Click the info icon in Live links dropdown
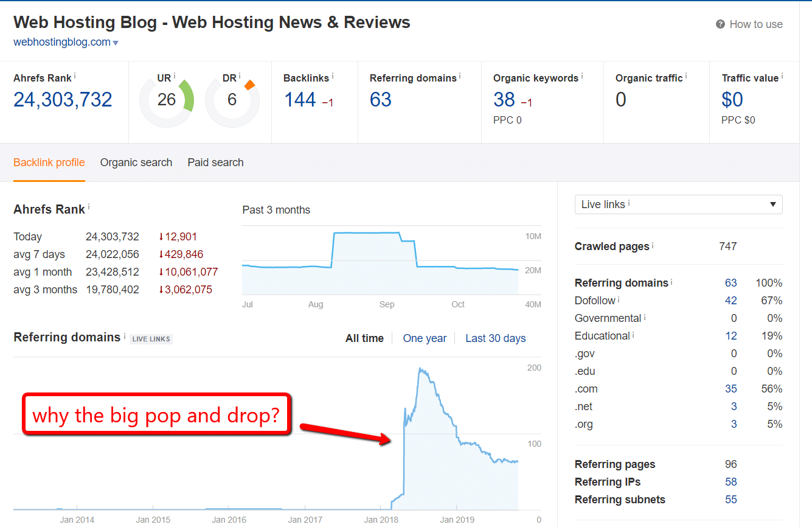The height and width of the screenshot is (527, 812). tap(629, 203)
